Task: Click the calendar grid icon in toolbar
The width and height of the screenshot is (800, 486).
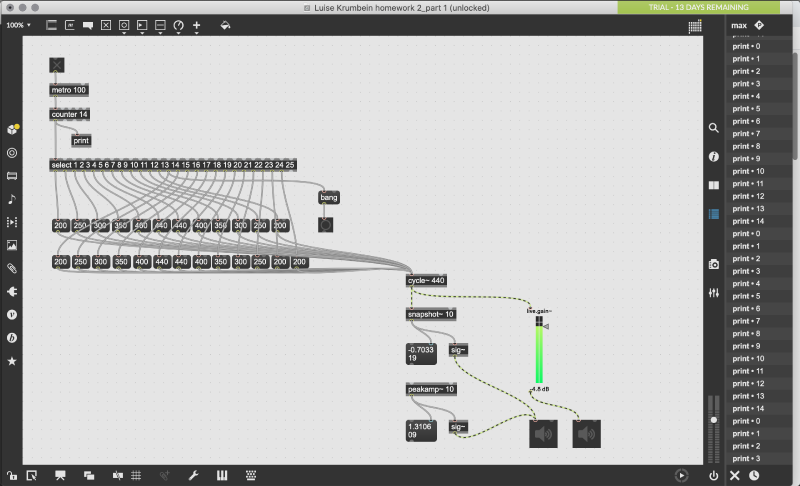Action: tap(694, 27)
